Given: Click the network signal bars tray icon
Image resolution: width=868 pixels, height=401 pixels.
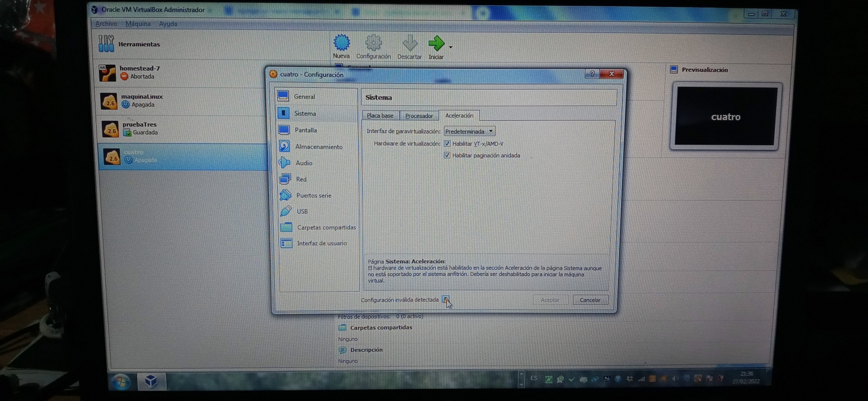Looking at the screenshot, I should point(641,380).
